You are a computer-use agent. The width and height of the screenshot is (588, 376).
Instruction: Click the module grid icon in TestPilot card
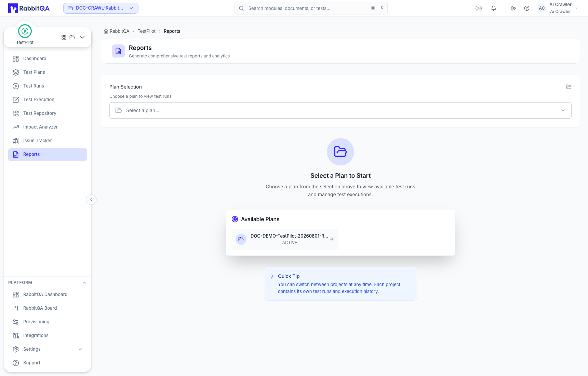click(64, 37)
